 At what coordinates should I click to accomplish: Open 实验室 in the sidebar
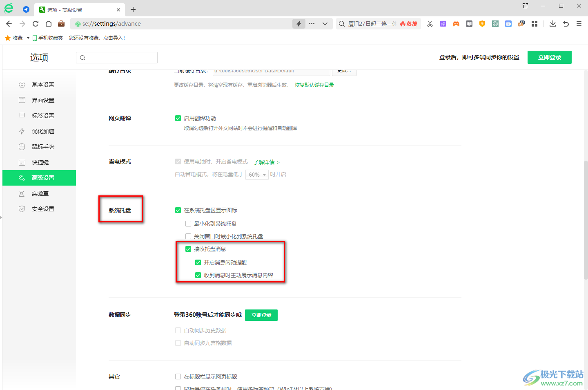[39, 193]
